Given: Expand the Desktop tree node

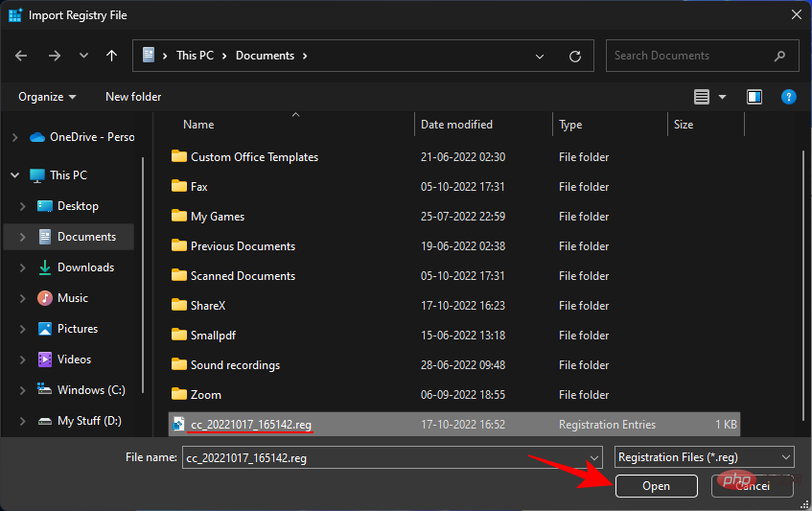Looking at the screenshot, I should 22,206.
